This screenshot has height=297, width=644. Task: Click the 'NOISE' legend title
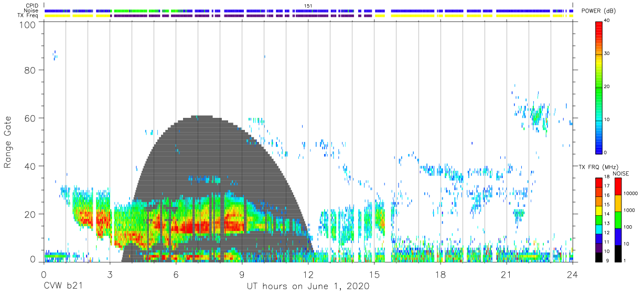(621, 173)
